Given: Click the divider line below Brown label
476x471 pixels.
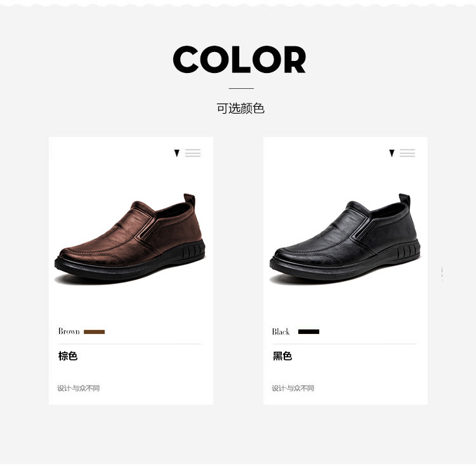Looking at the screenshot, I should tap(129, 344).
